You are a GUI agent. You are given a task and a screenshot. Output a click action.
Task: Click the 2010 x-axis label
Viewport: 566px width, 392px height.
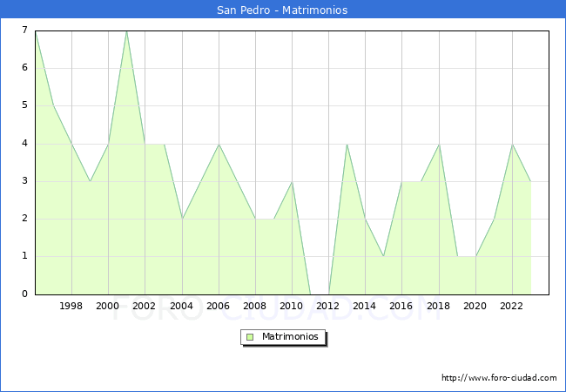[291, 306]
